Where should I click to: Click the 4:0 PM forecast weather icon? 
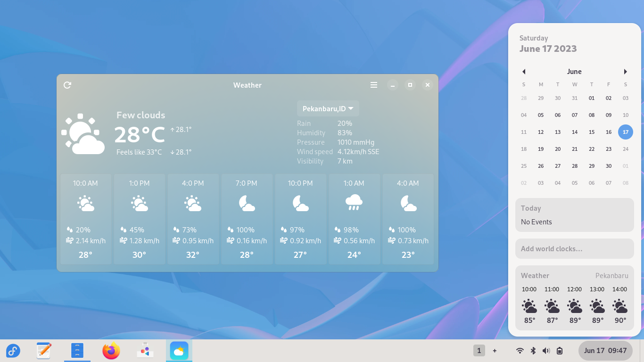[x=193, y=204]
